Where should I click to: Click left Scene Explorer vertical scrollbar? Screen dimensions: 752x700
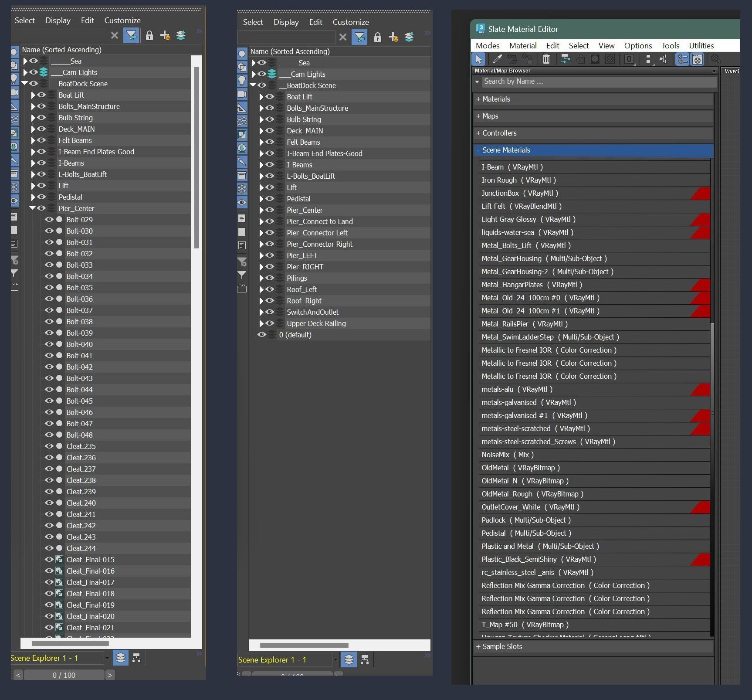pos(196,157)
